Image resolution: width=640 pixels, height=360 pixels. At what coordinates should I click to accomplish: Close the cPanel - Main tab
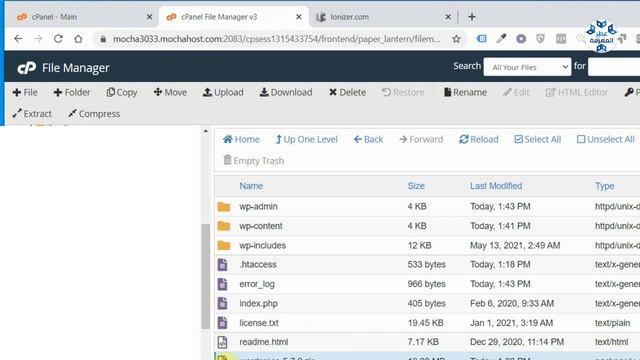point(149,17)
